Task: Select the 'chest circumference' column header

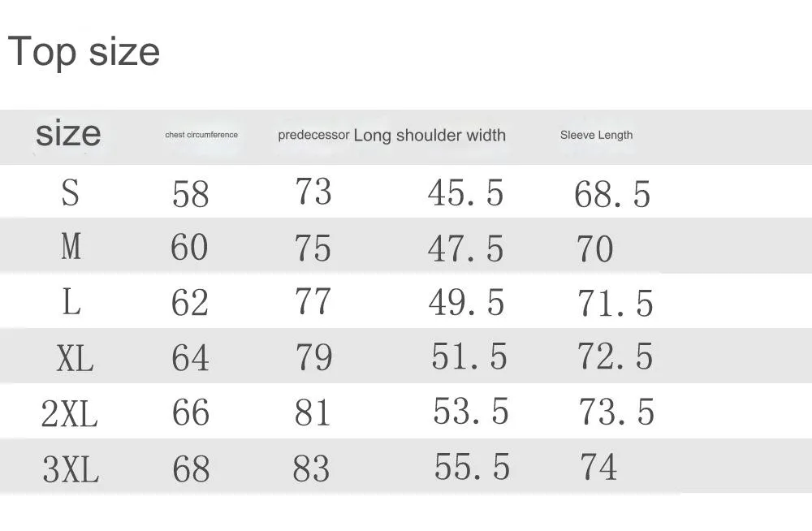Action: [201, 135]
